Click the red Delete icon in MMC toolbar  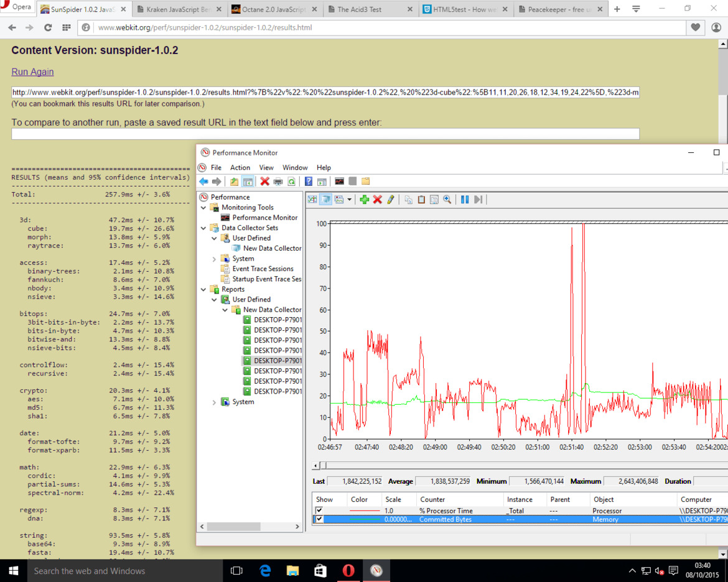(264, 182)
